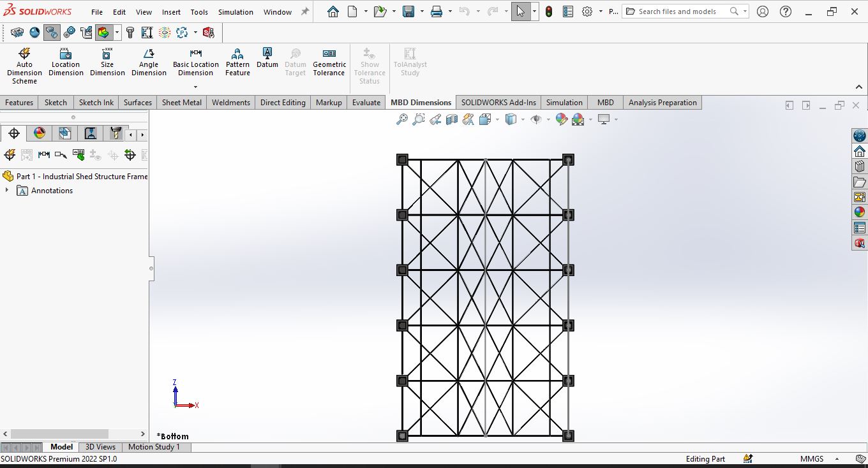Expand the Basic Location Dimension dropdown arrow
The width and height of the screenshot is (868, 468).
(196, 87)
